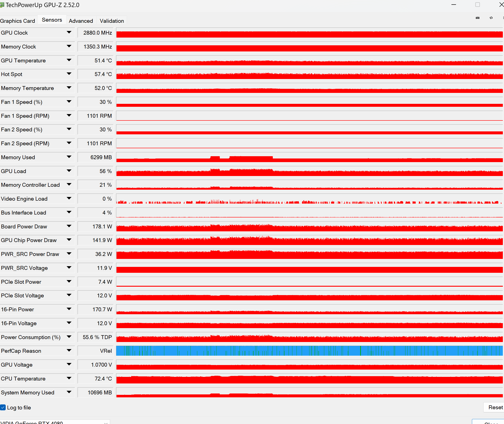
Task: Expand the CPU Temperature dropdown arrow
Action: pos(69,378)
